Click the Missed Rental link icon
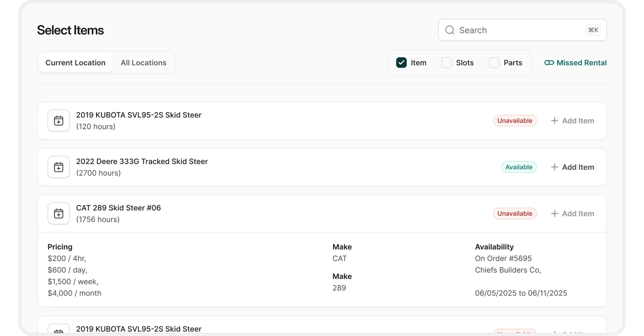Image resolution: width=644 pixels, height=336 pixels. point(549,63)
